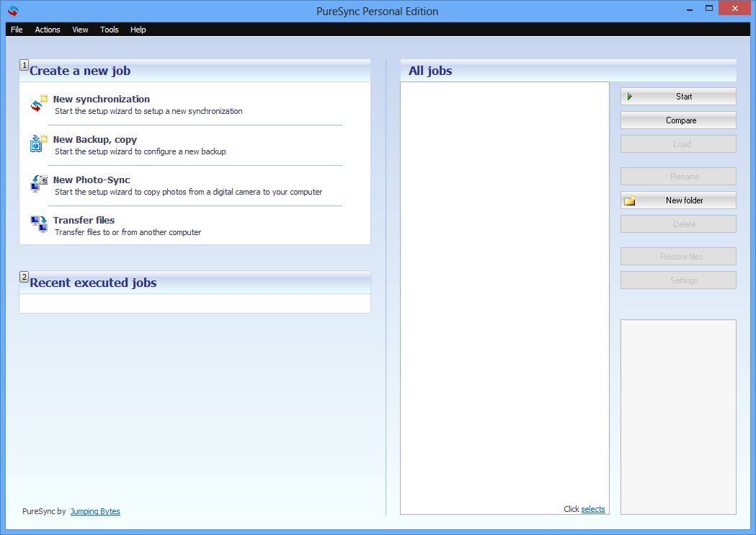The width and height of the screenshot is (756, 535).
Task: Click the Rename button
Action: coord(678,177)
